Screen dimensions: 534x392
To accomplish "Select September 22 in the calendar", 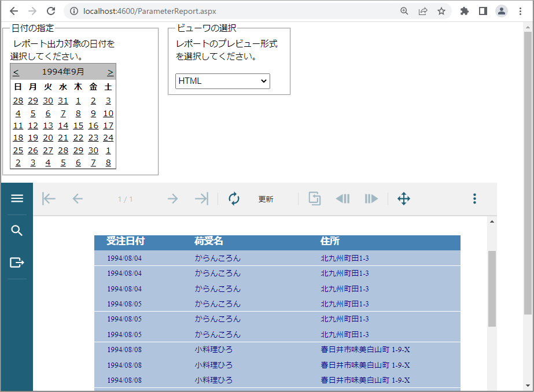I will point(78,138).
